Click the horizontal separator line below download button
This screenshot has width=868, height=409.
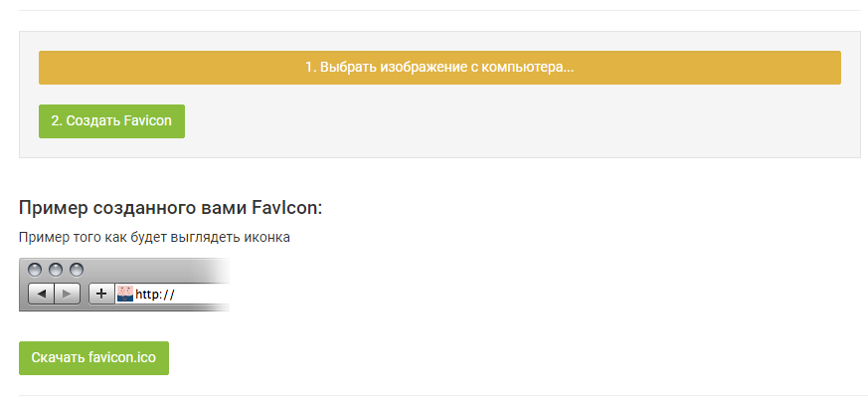click(x=439, y=395)
